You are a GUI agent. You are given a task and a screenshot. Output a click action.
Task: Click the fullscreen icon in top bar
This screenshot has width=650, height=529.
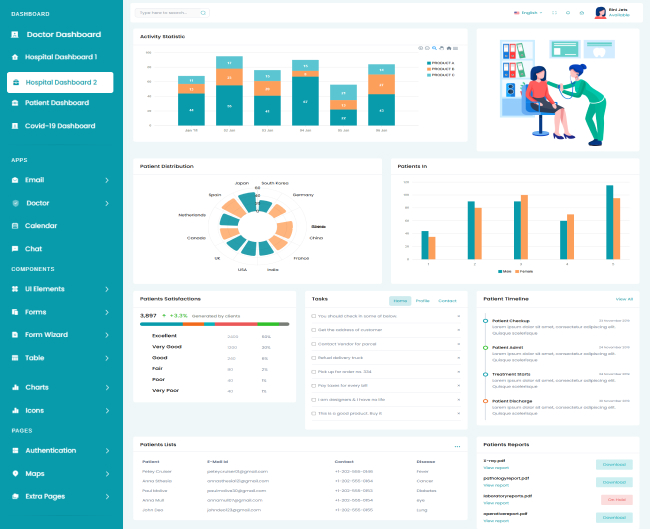(554, 13)
